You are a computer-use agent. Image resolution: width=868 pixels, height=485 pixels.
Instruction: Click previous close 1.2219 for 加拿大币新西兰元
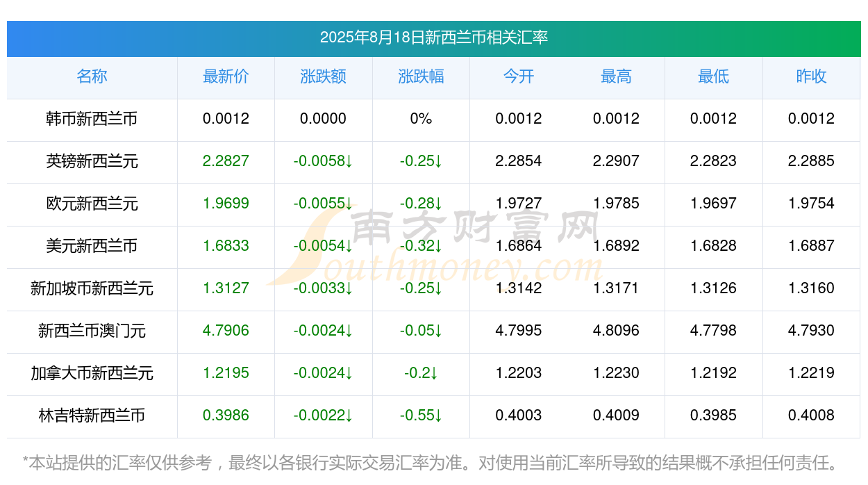click(x=811, y=373)
